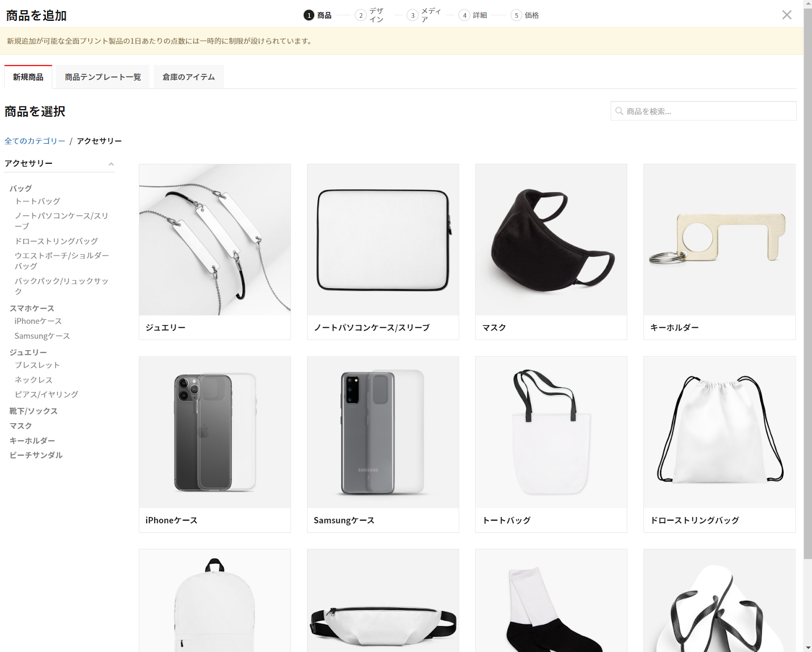The image size is (812, 652).
Task: Open Samsungケース sidebar link
Action: [42, 336]
